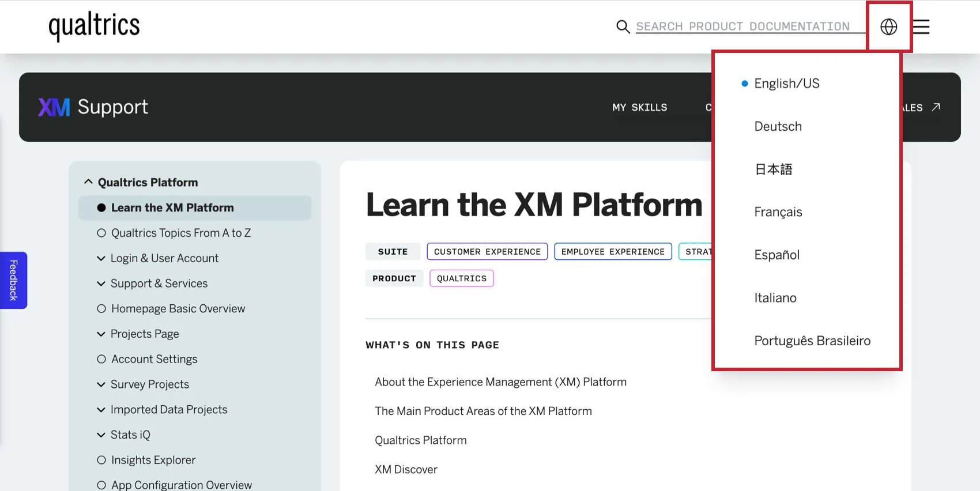Open the hamburger menu
This screenshot has height=491, width=980.
click(921, 27)
